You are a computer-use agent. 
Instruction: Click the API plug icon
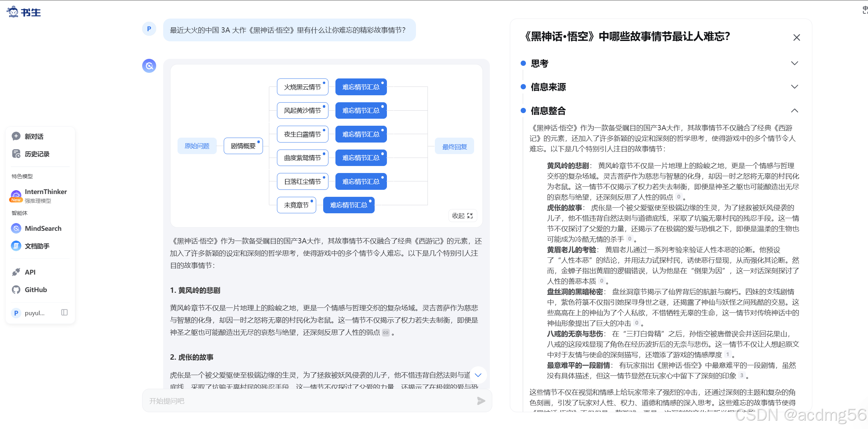(16, 272)
